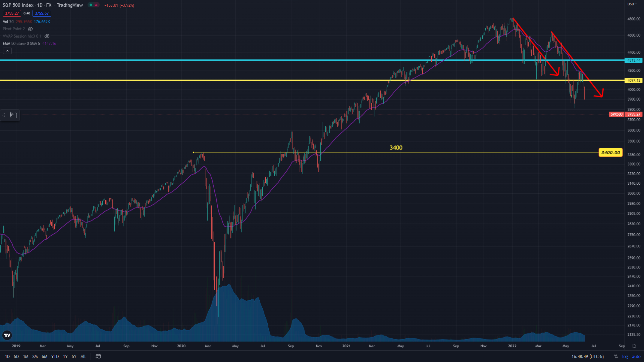644x362 pixels.
Task: Open the USD currency dropdown
Action: (632, 4)
